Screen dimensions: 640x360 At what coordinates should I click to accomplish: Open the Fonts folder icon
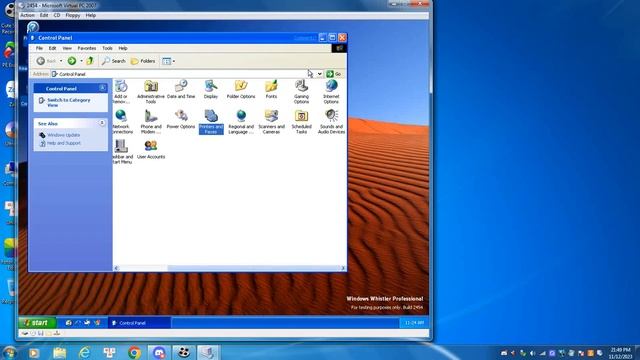tap(271, 89)
